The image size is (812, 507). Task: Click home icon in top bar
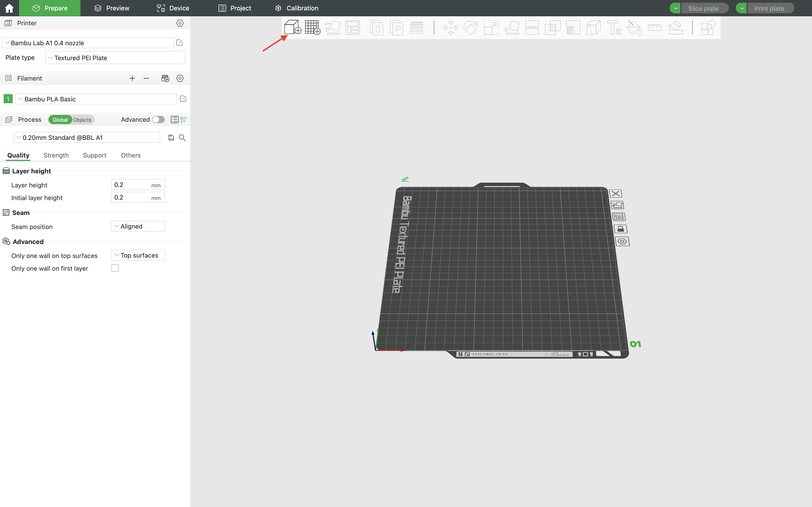coord(9,8)
